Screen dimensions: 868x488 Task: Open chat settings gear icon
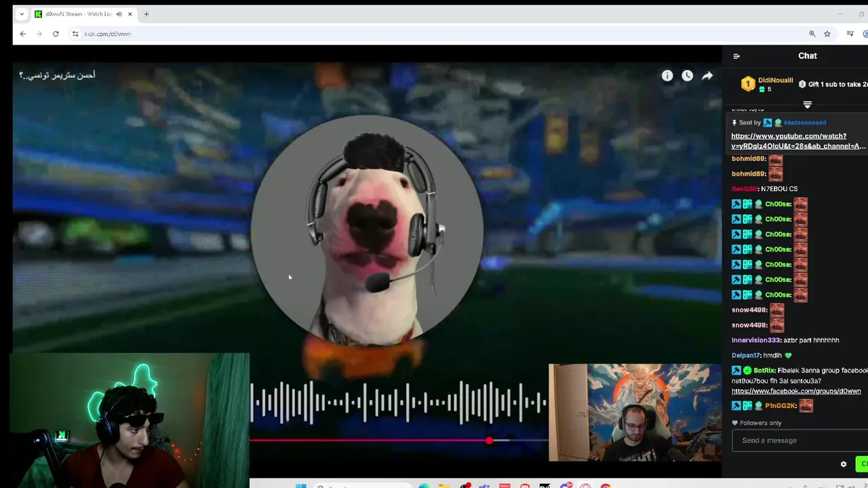(x=844, y=464)
